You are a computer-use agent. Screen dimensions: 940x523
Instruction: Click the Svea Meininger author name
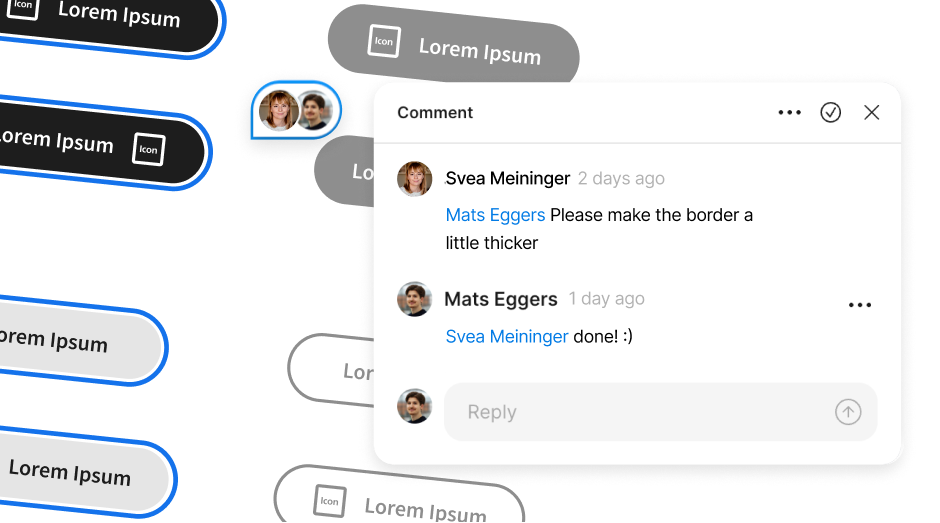click(x=508, y=179)
